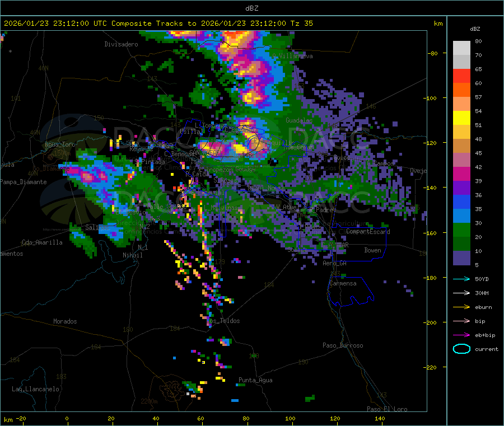Click the -80 km vertical axis tick label
This screenshot has height=426, width=504.
coord(432,54)
